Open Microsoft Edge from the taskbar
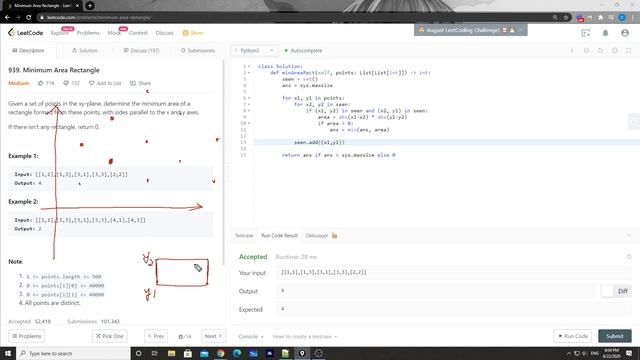The height and width of the screenshot is (360, 640). 237,353
